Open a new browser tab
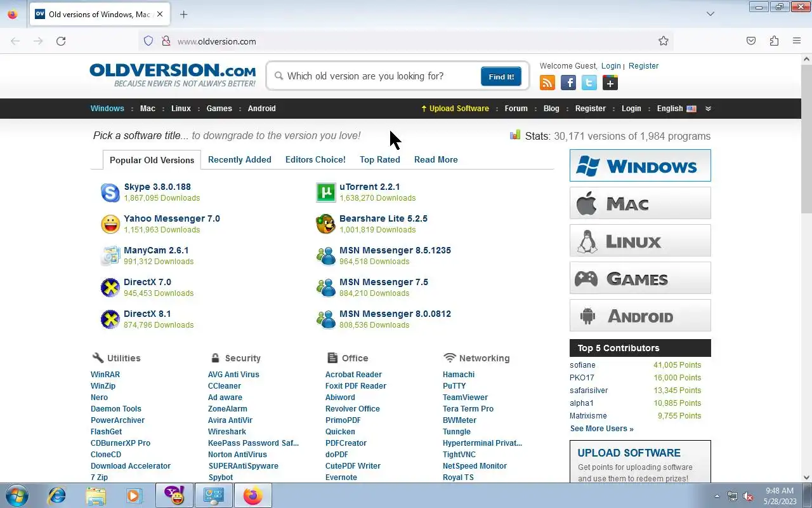Screen dimensions: 812x508 [x=183, y=14]
